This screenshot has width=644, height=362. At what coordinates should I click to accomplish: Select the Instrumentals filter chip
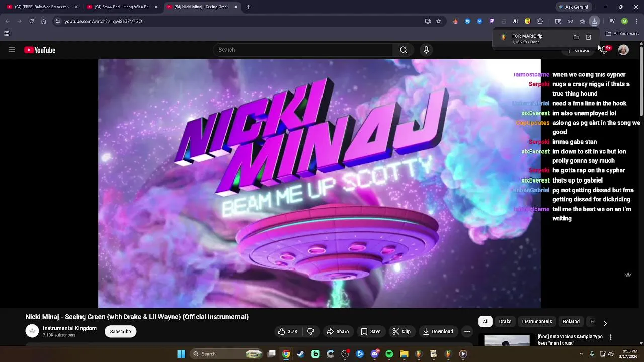pyautogui.click(x=537, y=321)
